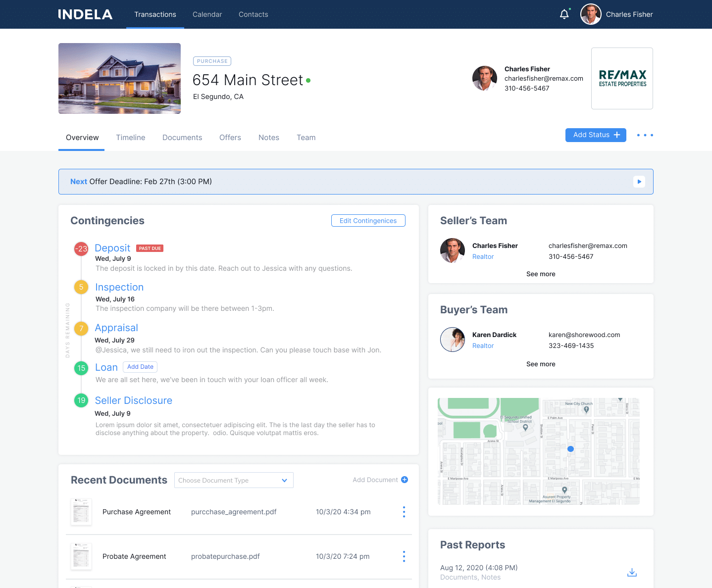Screen dimensions: 712x588
Task: Go to Transactions in top navigation
Action: pos(155,14)
